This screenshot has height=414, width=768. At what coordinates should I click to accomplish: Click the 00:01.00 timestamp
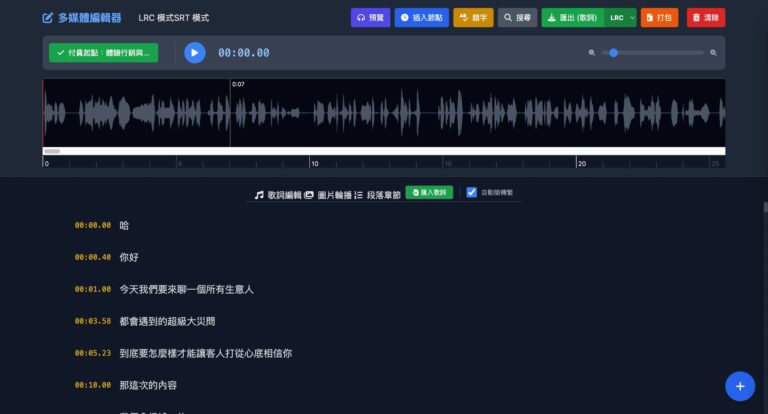pyautogui.click(x=93, y=290)
